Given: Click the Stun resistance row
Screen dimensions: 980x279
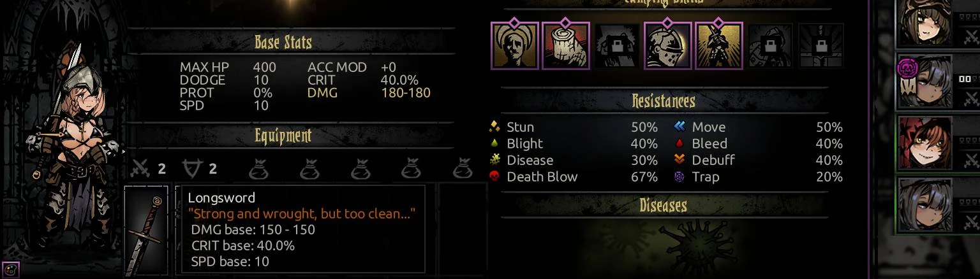Looking at the screenshot, I should 574,127.
